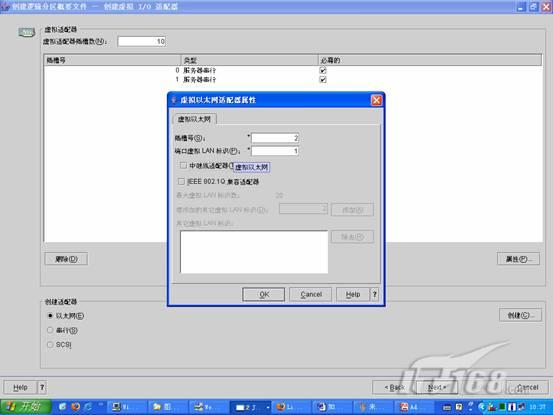Click the question mark beside dialog Help
The height and width of the screenshot is (415, 553).
coord(374,294)
